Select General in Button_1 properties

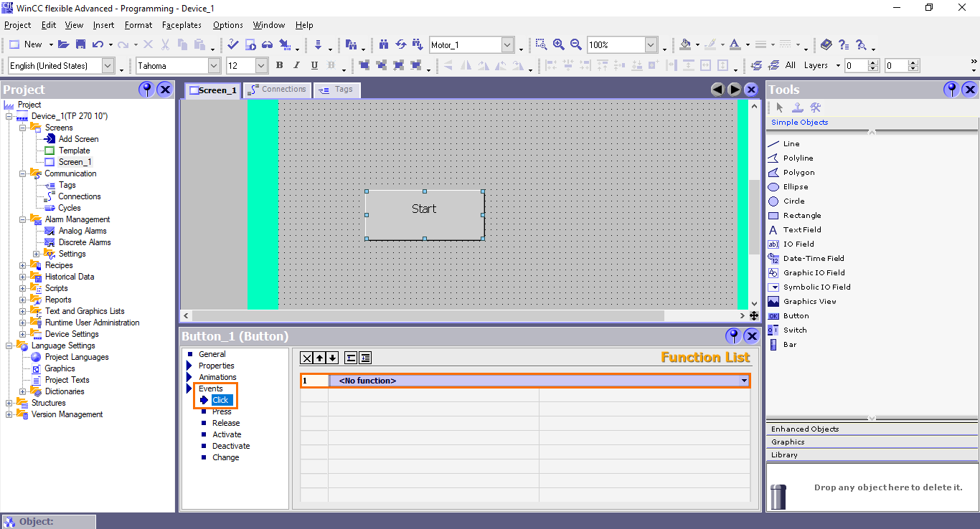pos(212,354)
